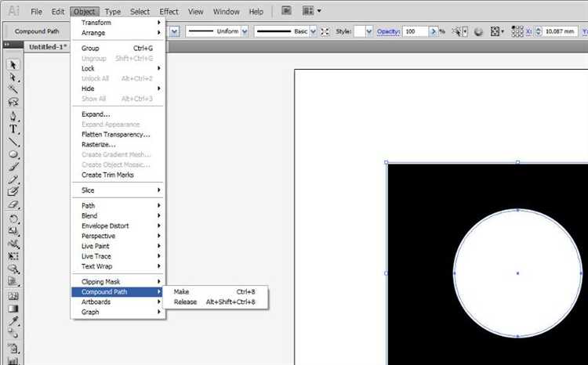Viewport: 588px width, 365px height.
Task: Select the Type tool
Action: (13, 129)
